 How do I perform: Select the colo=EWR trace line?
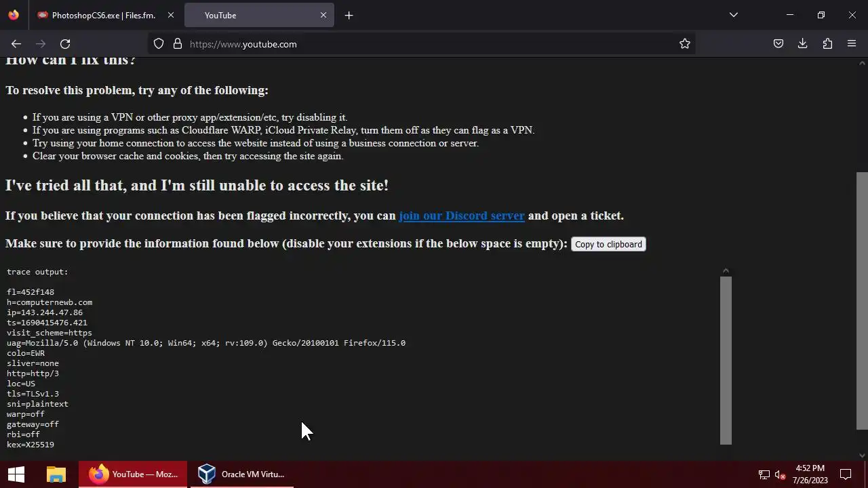(26, 353)
